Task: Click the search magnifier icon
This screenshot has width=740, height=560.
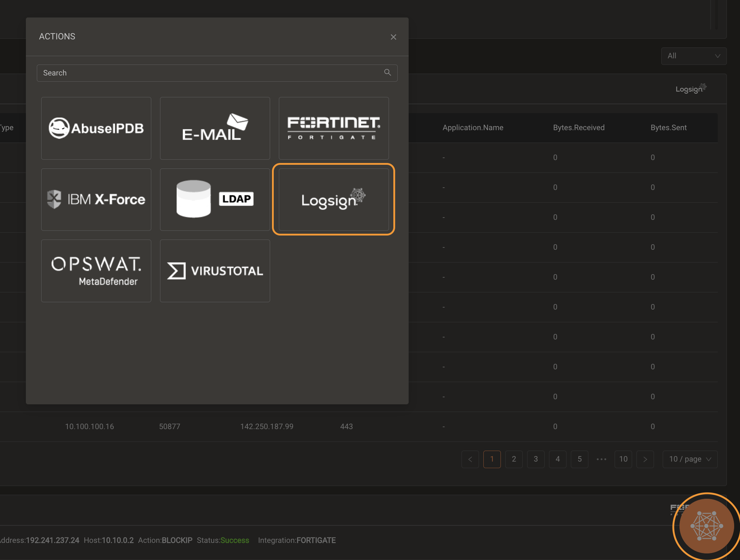Action: 387,73
